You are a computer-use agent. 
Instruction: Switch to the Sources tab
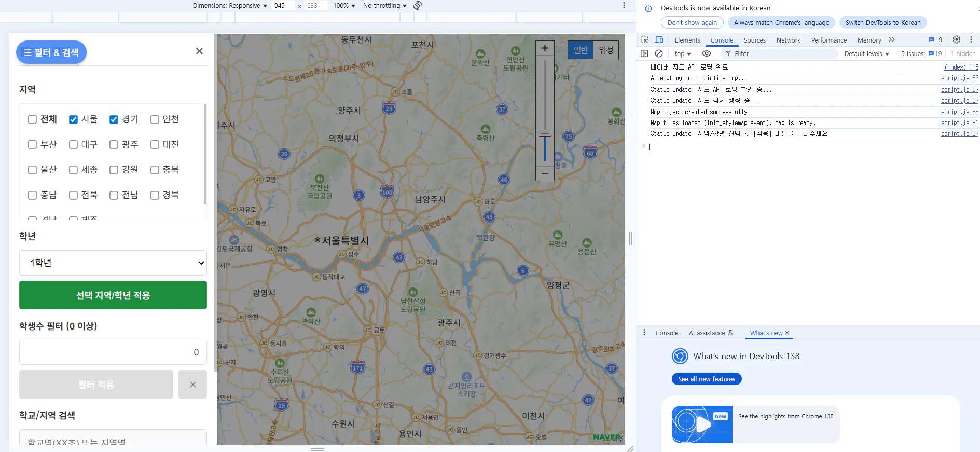[754, 40]
